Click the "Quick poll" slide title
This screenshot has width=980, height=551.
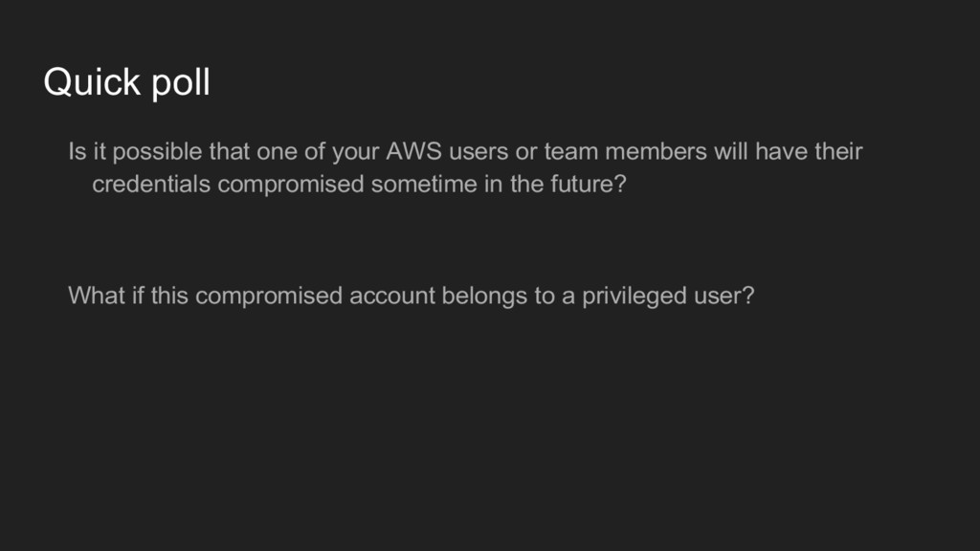tap(127, 82)
